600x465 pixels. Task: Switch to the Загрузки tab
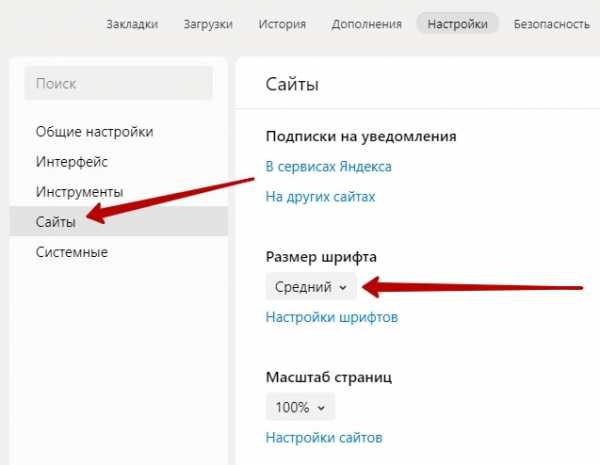pyautogui.click(x=208, y=24)
